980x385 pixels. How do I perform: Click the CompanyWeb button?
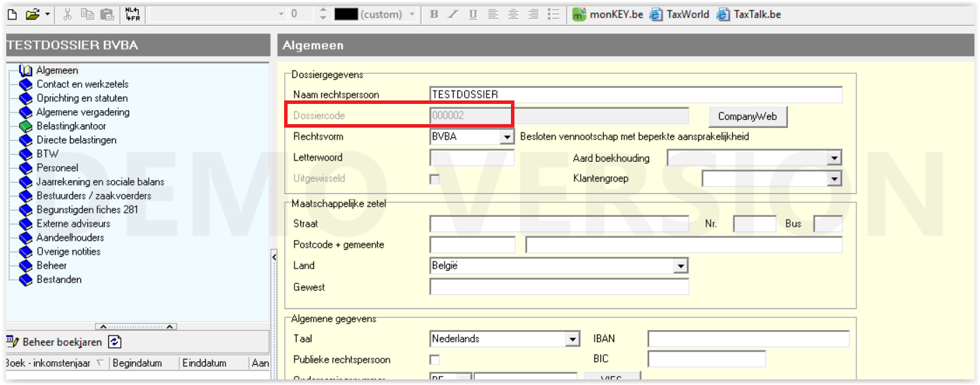(748, 116)
